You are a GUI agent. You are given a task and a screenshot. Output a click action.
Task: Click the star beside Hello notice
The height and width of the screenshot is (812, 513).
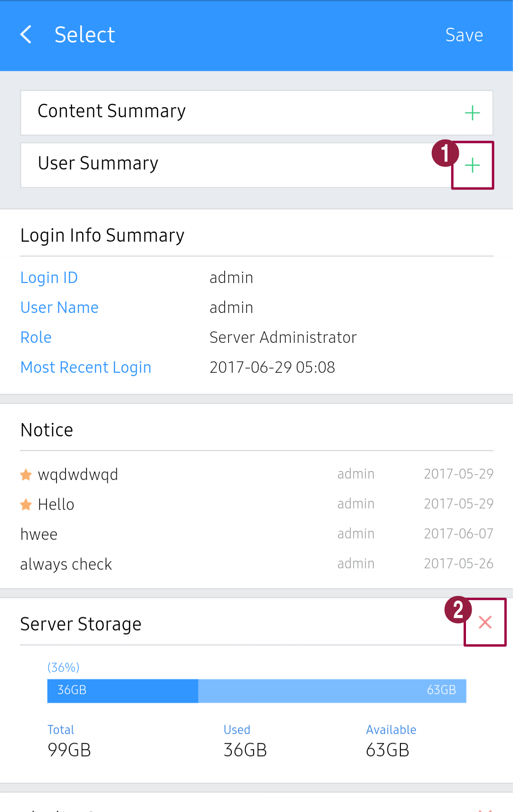tap(26, 504)
